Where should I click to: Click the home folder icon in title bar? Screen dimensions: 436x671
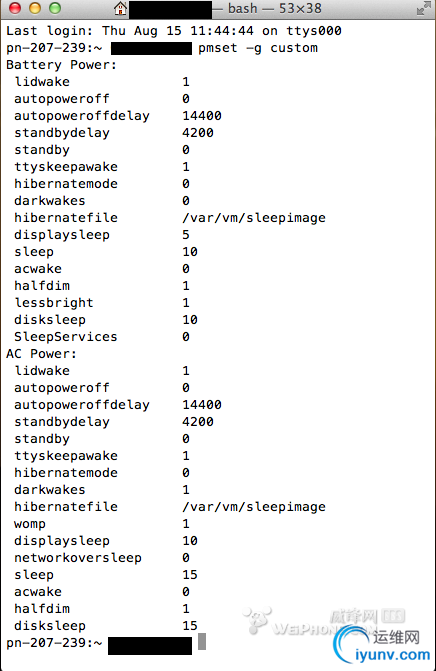coord(120,8)
